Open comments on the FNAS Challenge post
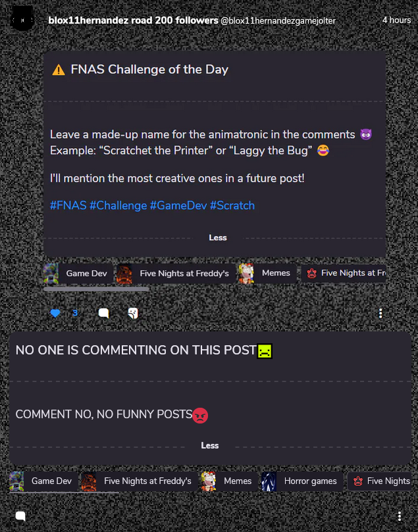Screen dimensions: 418x532 pyautogui.click(x=103, y=313)
